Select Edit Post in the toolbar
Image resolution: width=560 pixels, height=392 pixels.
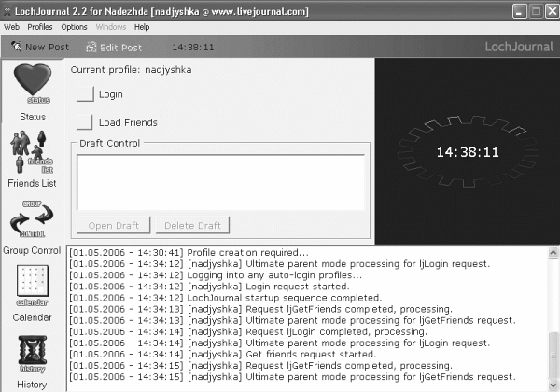tap(114, 47)
